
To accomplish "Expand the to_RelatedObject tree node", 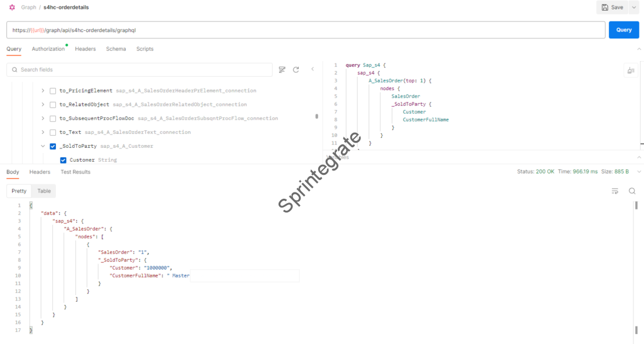I will 43,104.
